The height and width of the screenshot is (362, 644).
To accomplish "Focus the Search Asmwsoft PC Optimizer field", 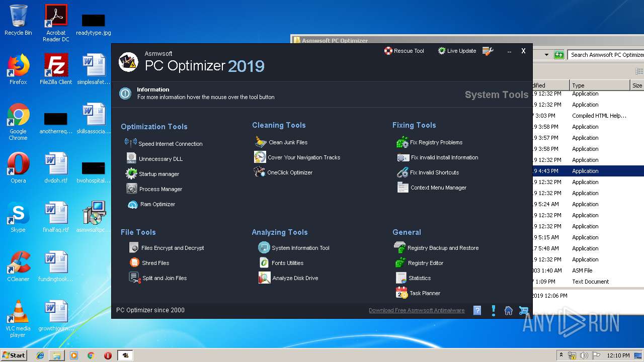I will point(606,54).
